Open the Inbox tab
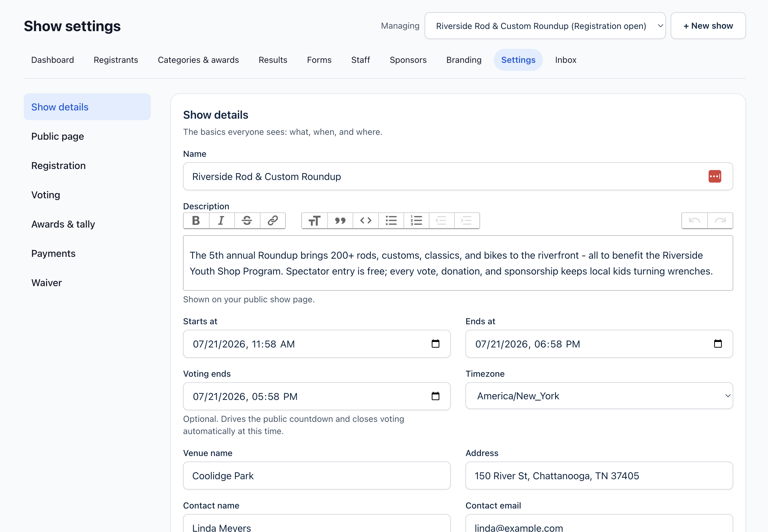The width and height of the screenshot is (768, 532). tap(565, 60)
